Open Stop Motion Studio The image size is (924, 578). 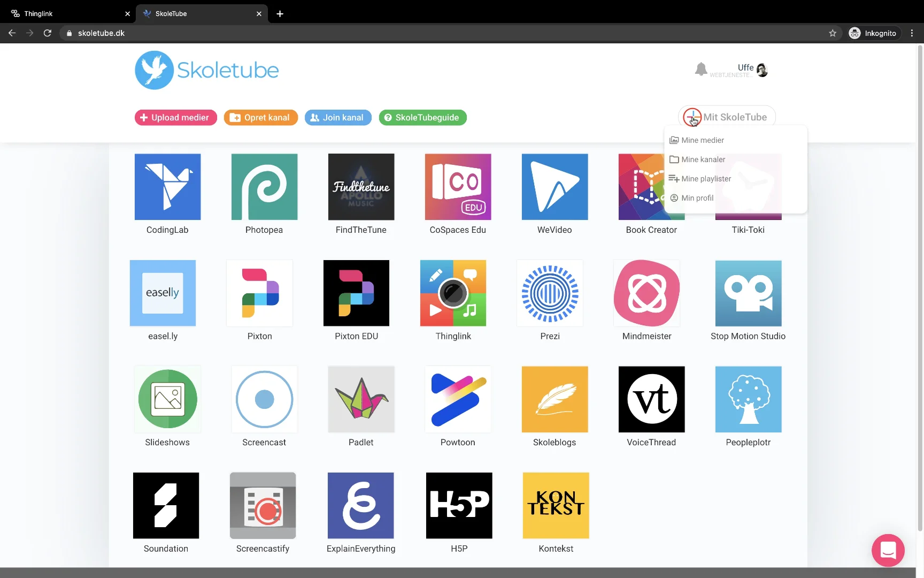(748, 293)
